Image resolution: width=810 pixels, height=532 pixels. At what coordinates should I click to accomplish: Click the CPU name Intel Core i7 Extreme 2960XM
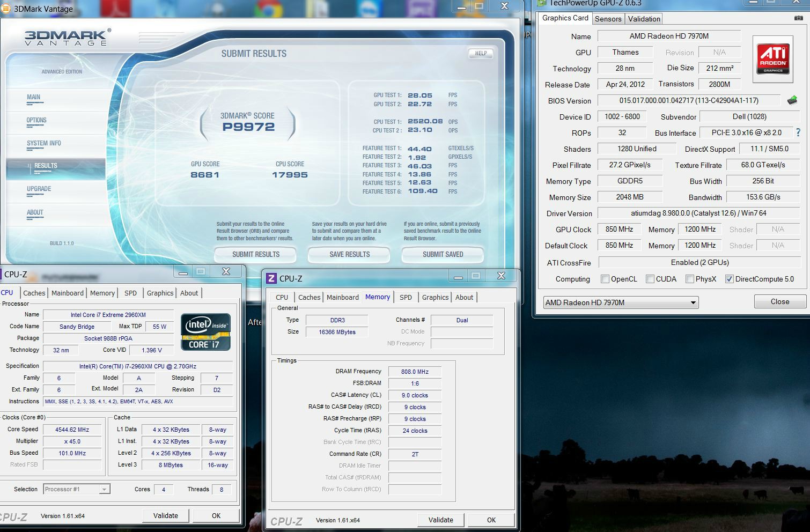108,315
